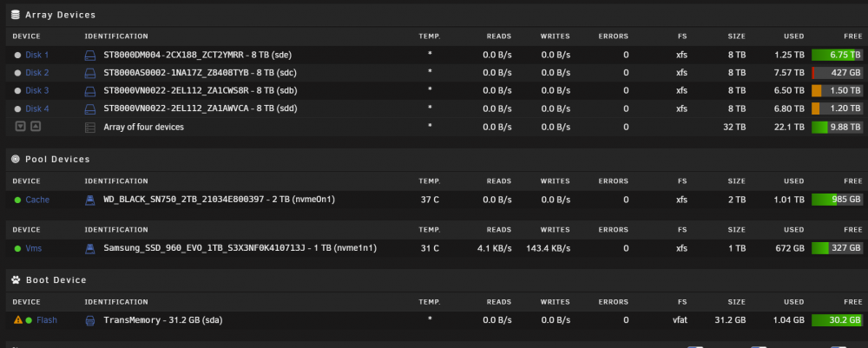Viewport: 868px width, 348px height.
Task: Click the Boot Device paw icon
Action: (16, 280)
